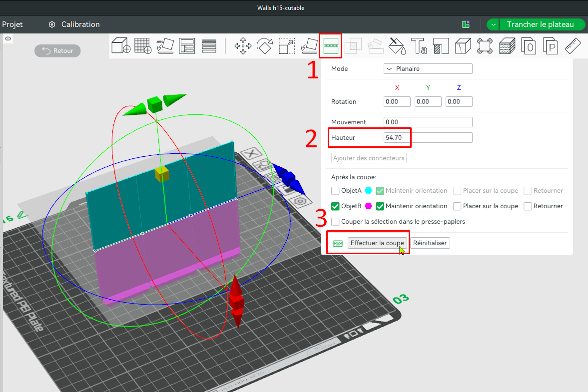Viewport: 588px width, 392px height.
Task: Click the green keyboard shortcuts icon
Action: (338, 243)
